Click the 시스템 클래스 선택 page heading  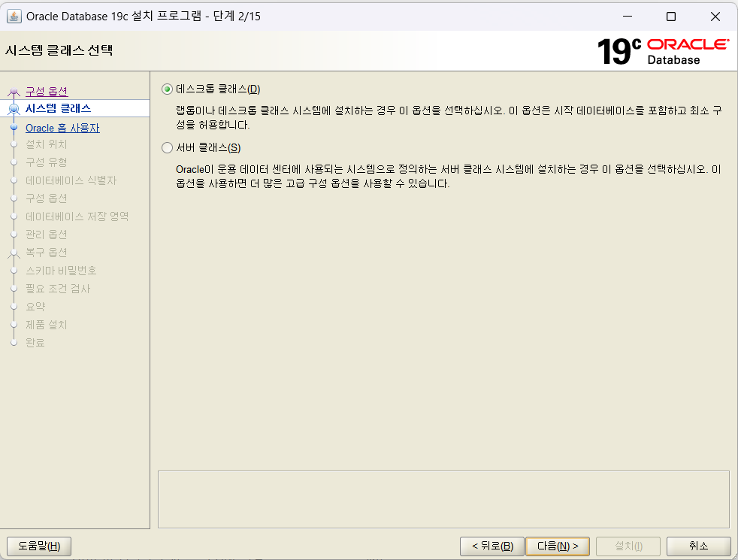pyautogui.click(x=59, y=50)
